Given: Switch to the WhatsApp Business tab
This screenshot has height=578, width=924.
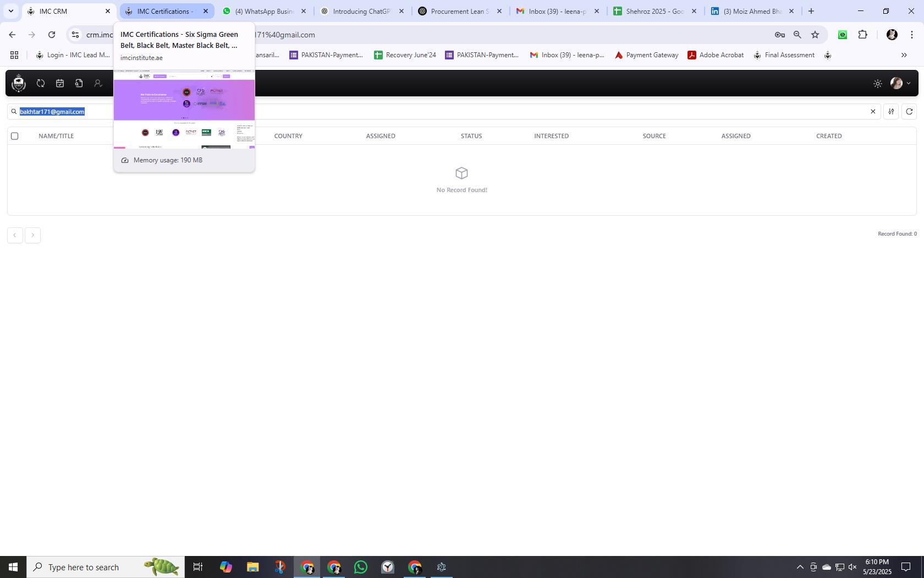Looking at the screenshot, I should [265, 11].
